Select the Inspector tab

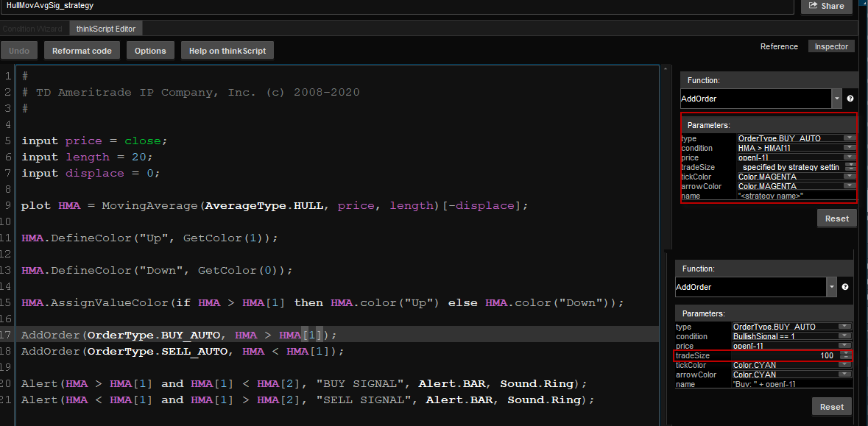tap(831, 46)
